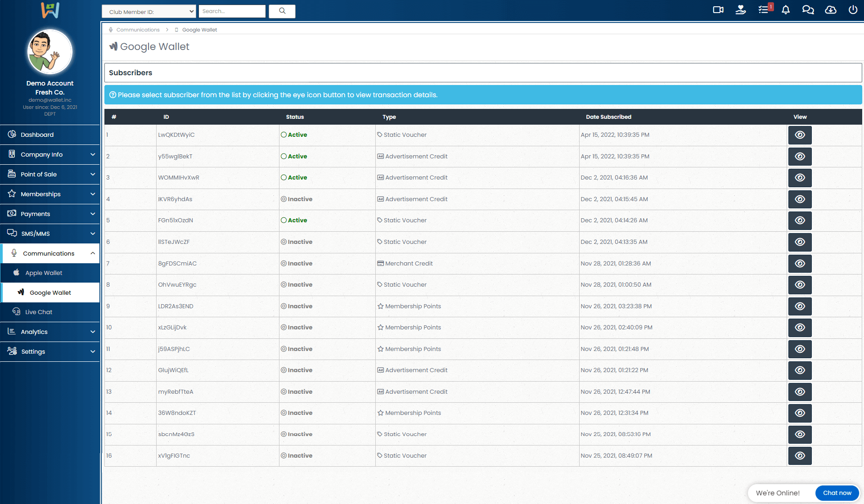Open the Club Member ID dropdown
Image resolution: width=864 pixels, height=504 pixels.
pos(148,12)
